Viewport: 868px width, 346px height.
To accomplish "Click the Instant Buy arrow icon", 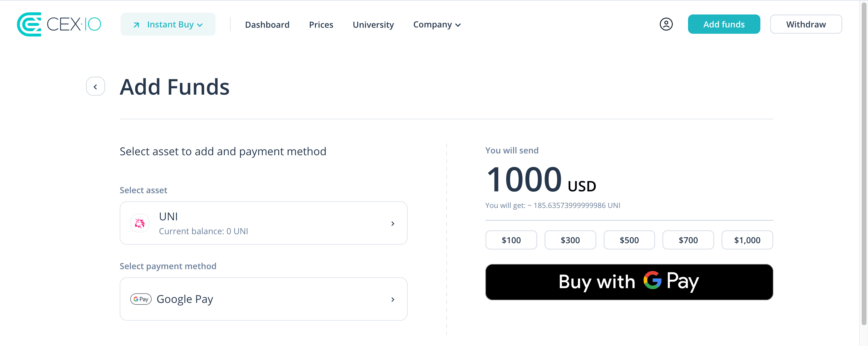I will pos(137,25).
